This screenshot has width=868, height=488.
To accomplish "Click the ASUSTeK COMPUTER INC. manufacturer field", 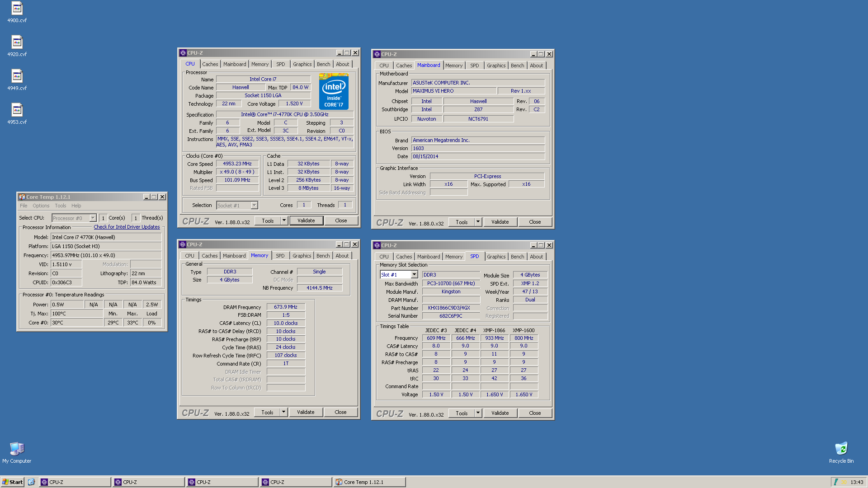I will pyautogui.click(x=478, y=83).
